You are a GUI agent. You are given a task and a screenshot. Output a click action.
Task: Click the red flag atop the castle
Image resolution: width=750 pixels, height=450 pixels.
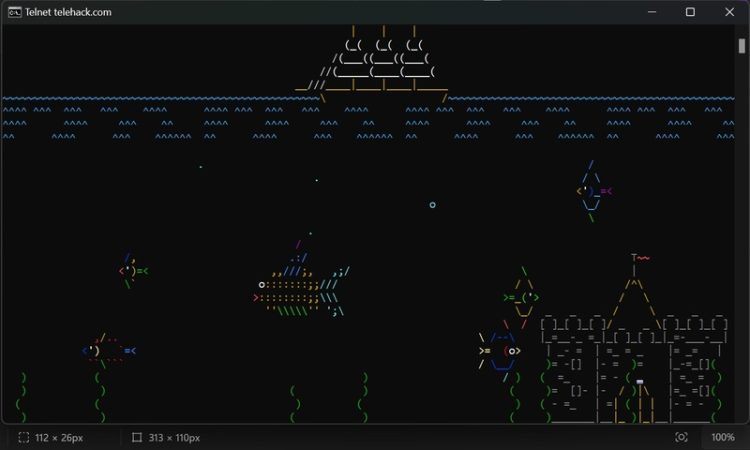pos(640,258)
